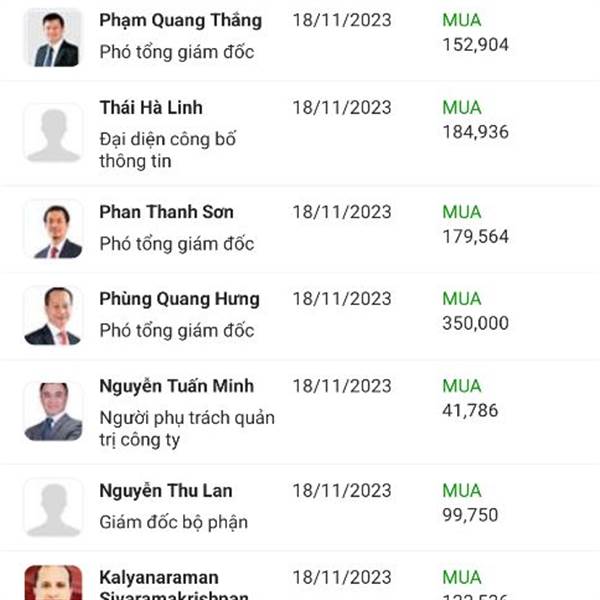Open Thái Hà Linh's placeholder avatar
The image size is (600, 600).
click(53, 133)
